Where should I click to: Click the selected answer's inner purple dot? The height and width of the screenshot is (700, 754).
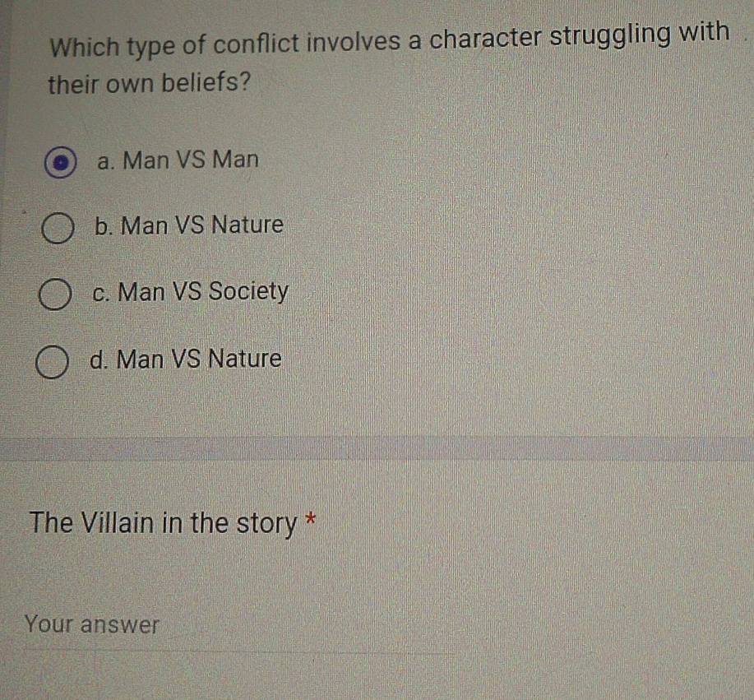[59, 162]
